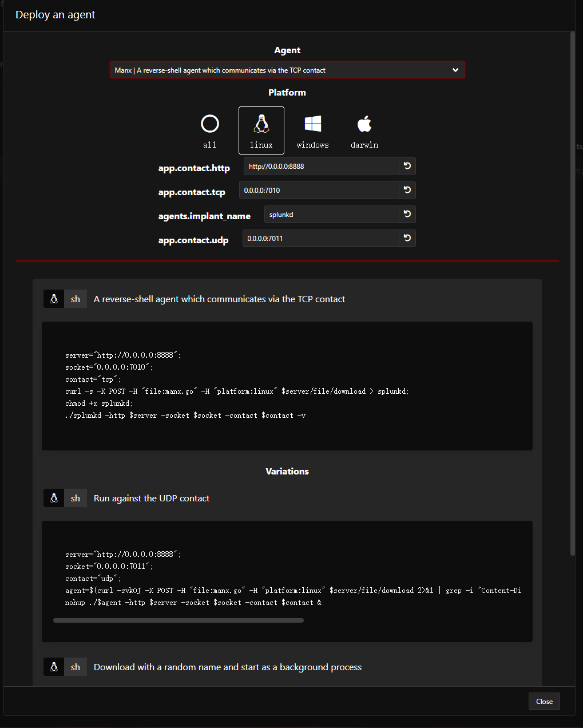
Task: Click the 'Variations' heading
Action: [287, 471]
